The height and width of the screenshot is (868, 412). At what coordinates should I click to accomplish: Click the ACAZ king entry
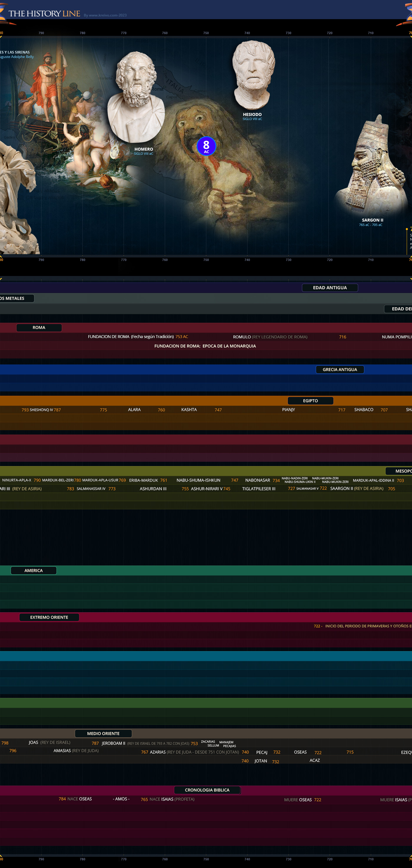point(315,760)
